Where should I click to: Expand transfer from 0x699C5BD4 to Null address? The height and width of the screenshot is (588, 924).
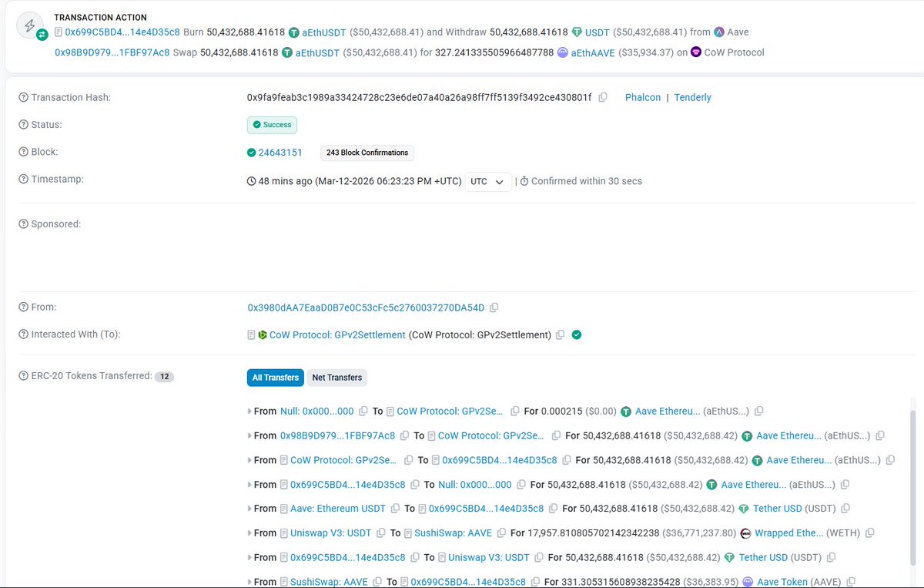(249, 485)
